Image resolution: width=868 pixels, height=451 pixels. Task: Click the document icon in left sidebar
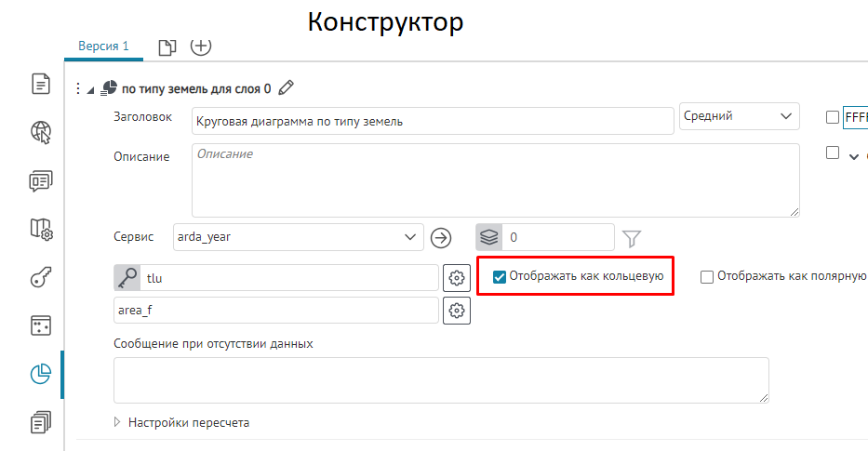coord(41,85)
